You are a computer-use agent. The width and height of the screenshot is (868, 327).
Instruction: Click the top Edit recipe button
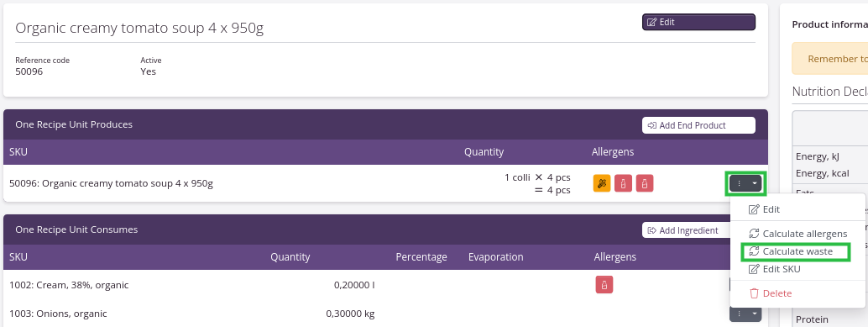698,22
